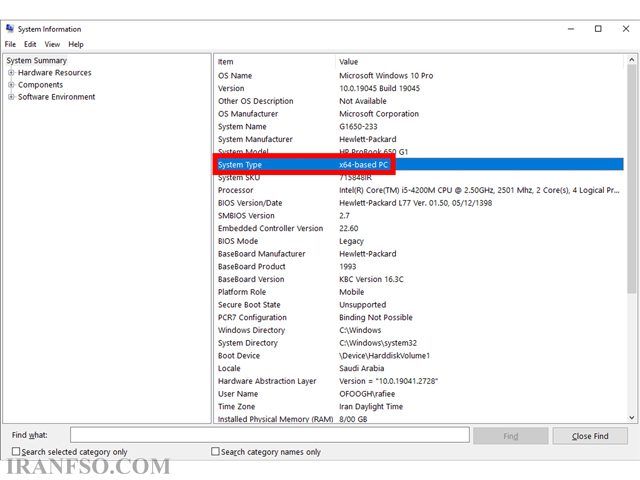The image size is (640, 480).
Task: Select the BIOS Mode row
Action: point(419,241)
